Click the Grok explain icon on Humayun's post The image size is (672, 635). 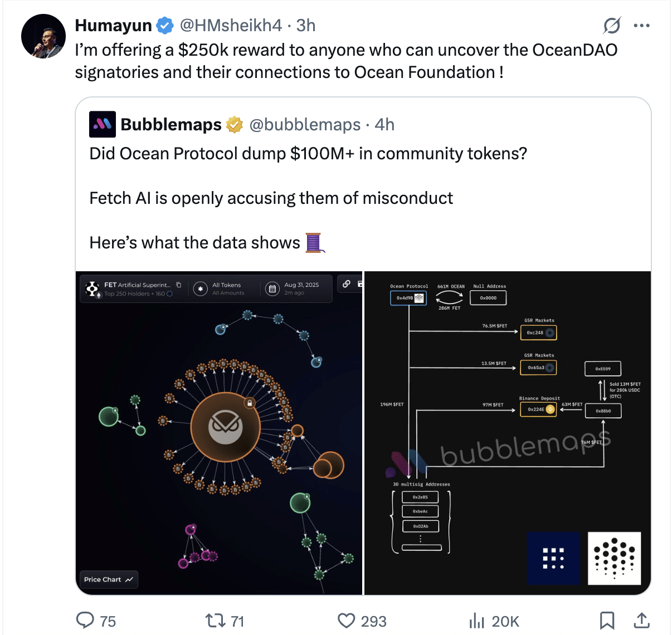612,26
